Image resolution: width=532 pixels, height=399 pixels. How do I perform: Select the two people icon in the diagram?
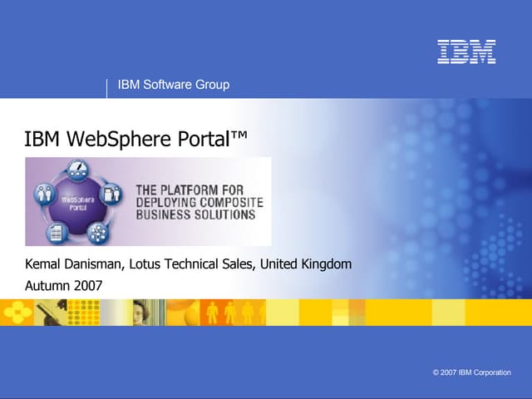tap(44, 195)
